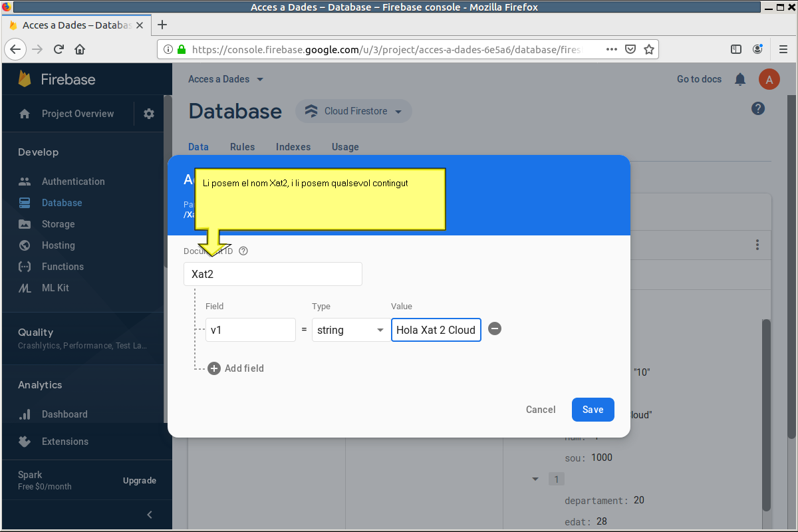Open the Acces a Dades project dropdown
This screenshot has width=798, height=532.
pos(226,79)
